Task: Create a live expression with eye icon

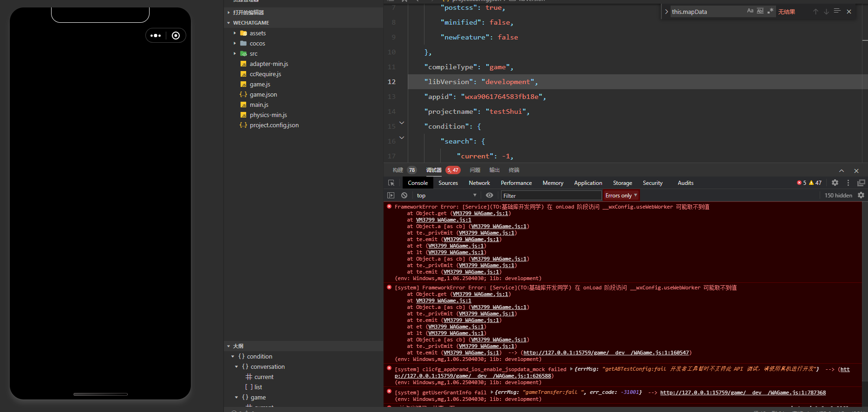Action: (x=489, y=196)
